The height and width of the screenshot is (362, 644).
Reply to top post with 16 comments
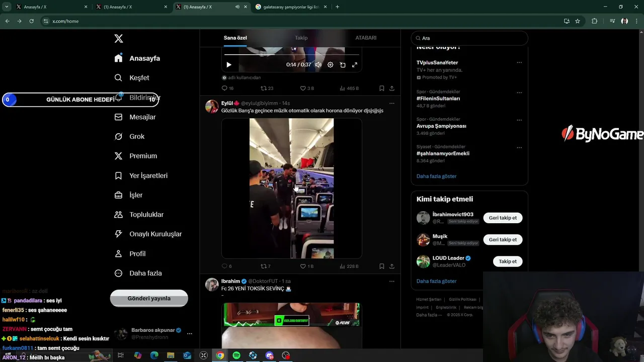pyautogui.click(x=227, y=88)
